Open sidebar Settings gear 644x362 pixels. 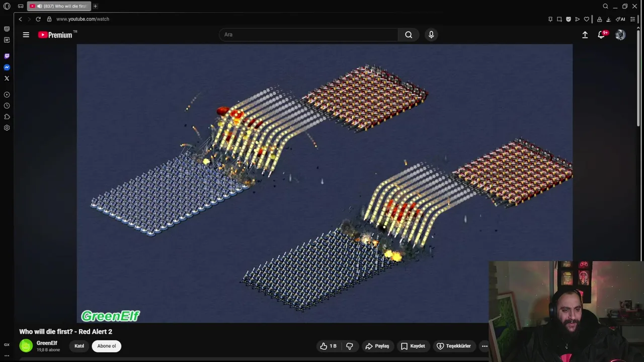click(7, 128)
